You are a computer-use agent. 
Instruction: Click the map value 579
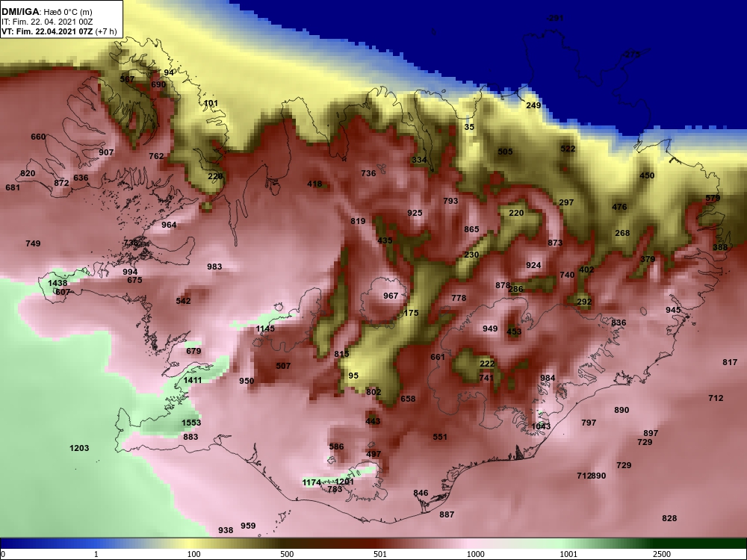click(713, 198)
